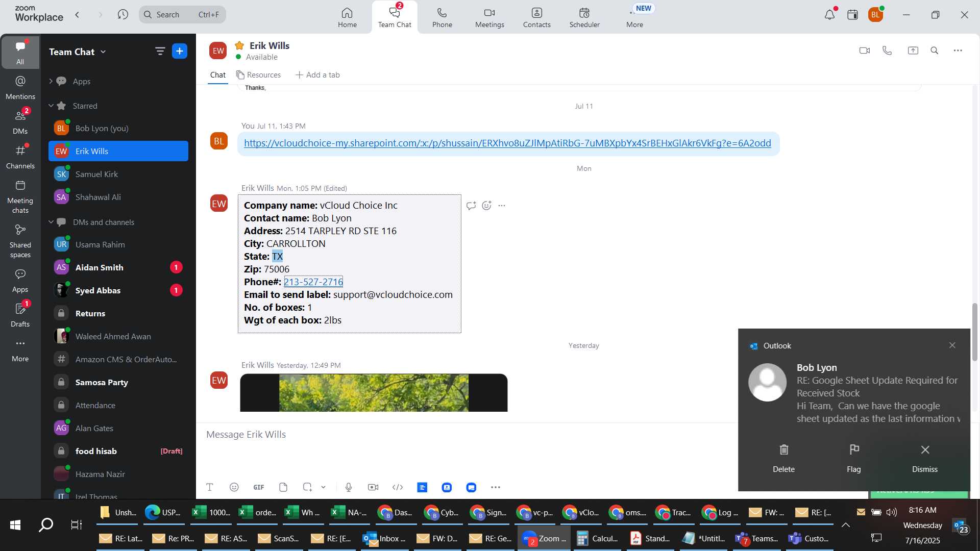Image resolution: width=980 pixels, height=551 pixels.
Task: Open the BL profile avatar menu
Action: pos(876,15)
